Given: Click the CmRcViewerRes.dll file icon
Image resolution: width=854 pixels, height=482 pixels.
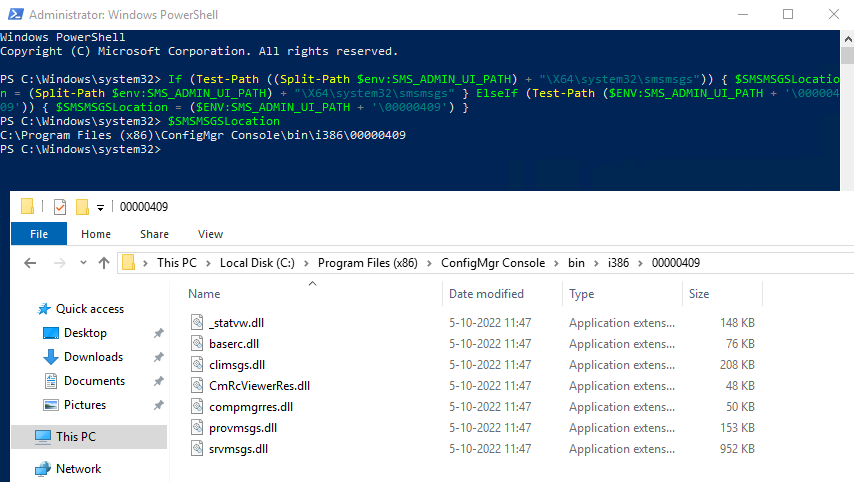Looking at the screenshot, I should point(197,386).
